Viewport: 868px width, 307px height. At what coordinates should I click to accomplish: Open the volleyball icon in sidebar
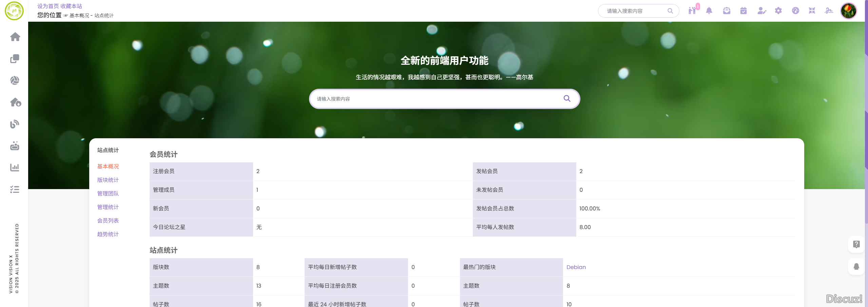(x=15, y=80)
